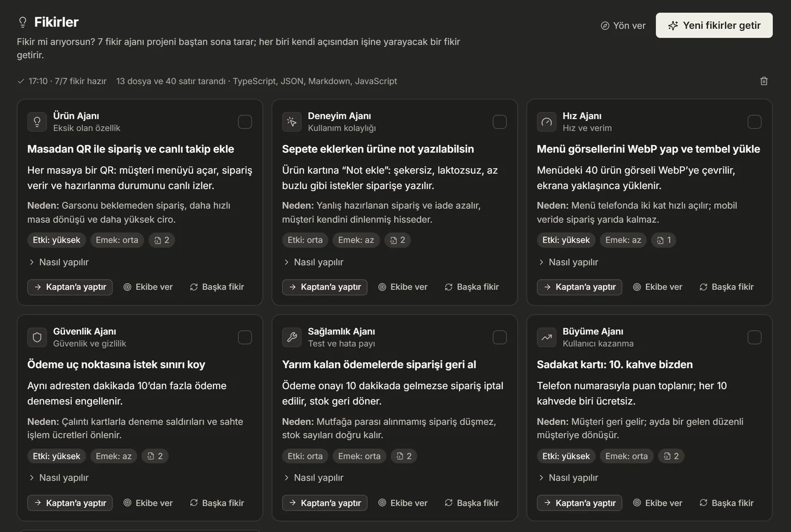Expand 'Nasıl yapılır' on Sadakat kartı card

[568, 478]
